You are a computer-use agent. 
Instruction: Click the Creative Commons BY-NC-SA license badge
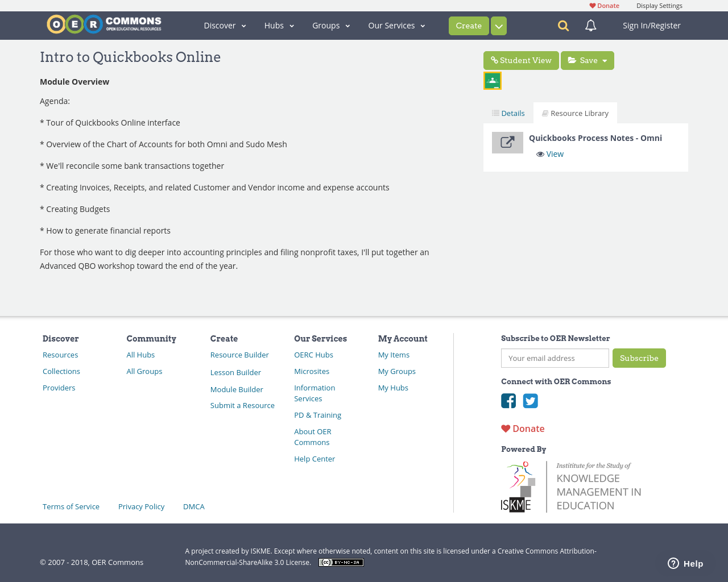pos(341,562)
